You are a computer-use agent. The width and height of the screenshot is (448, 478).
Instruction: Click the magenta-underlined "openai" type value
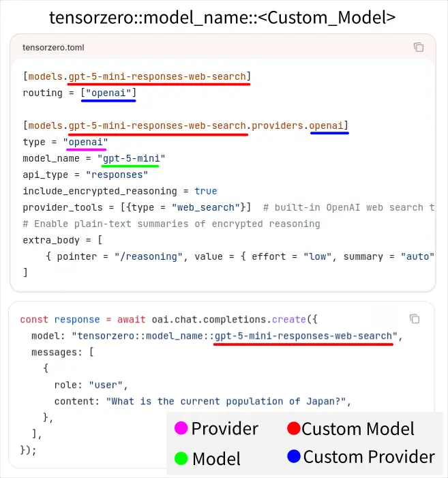(85, 142)
